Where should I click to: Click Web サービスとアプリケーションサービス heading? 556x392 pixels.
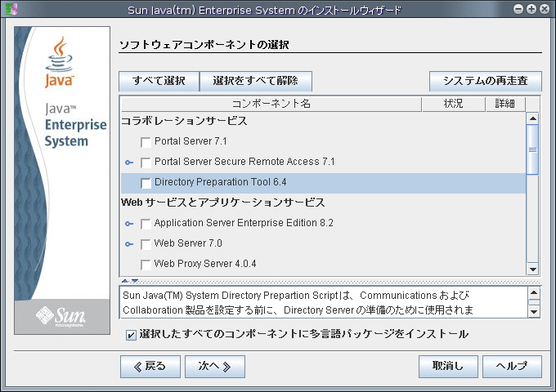pyautogui.click(x=222, y=203)
